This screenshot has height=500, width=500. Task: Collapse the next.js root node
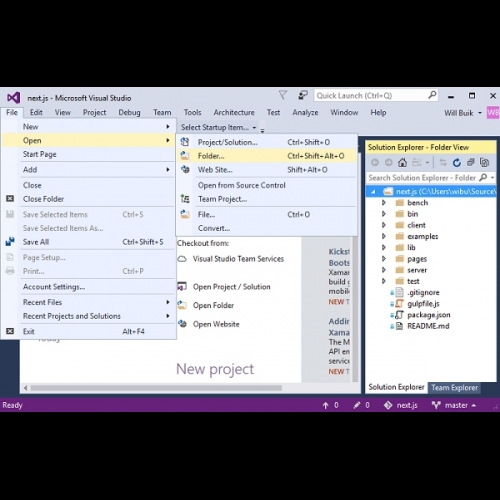(x=373, y=191)
